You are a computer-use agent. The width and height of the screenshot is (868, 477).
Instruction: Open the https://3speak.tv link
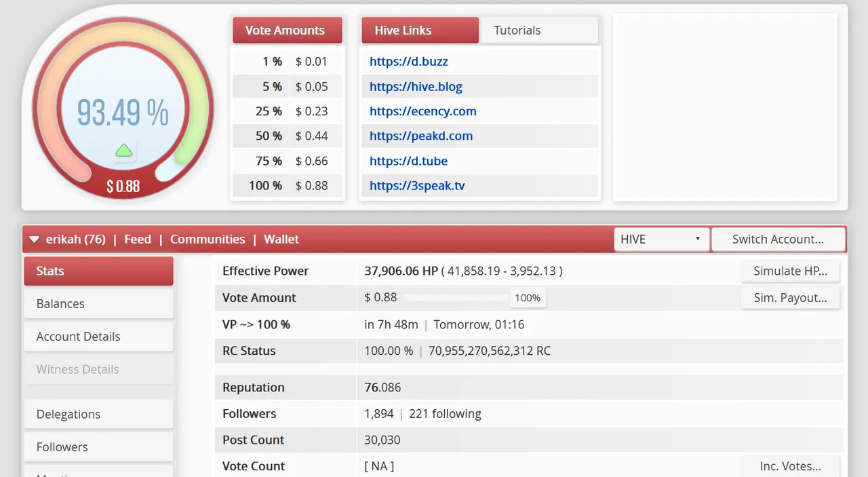coord(417,186)
